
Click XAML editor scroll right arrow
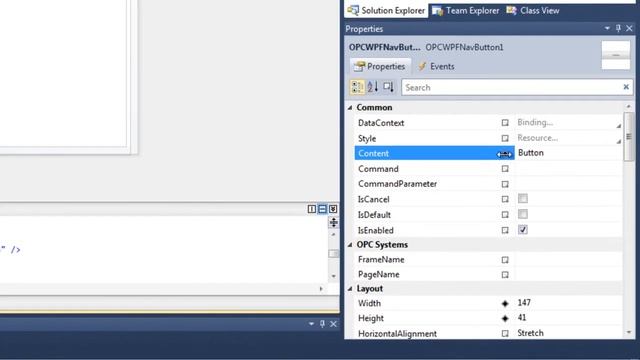[321, 289]
